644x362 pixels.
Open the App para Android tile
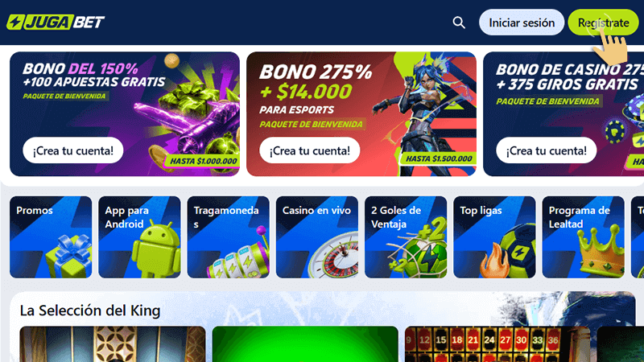[139, 237]
